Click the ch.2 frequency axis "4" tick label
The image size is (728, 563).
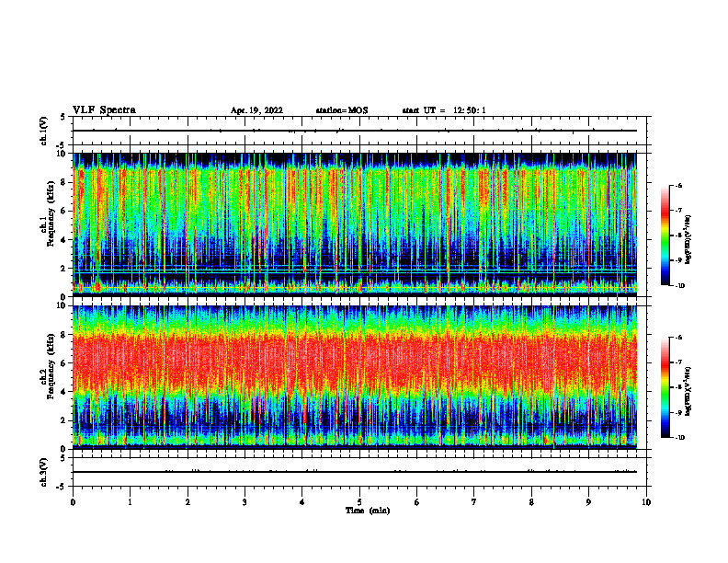tap(64, 392)
